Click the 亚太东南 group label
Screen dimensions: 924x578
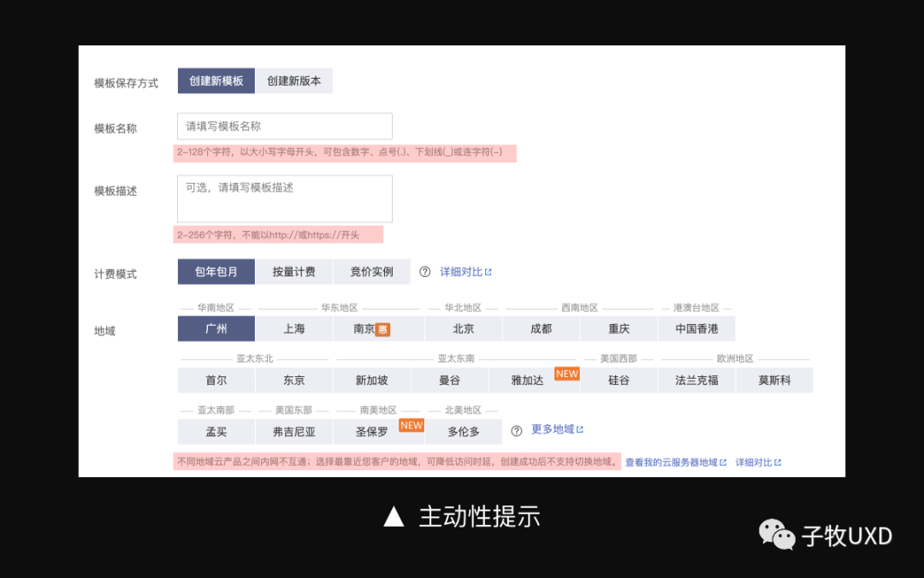[x=456, y=358]
